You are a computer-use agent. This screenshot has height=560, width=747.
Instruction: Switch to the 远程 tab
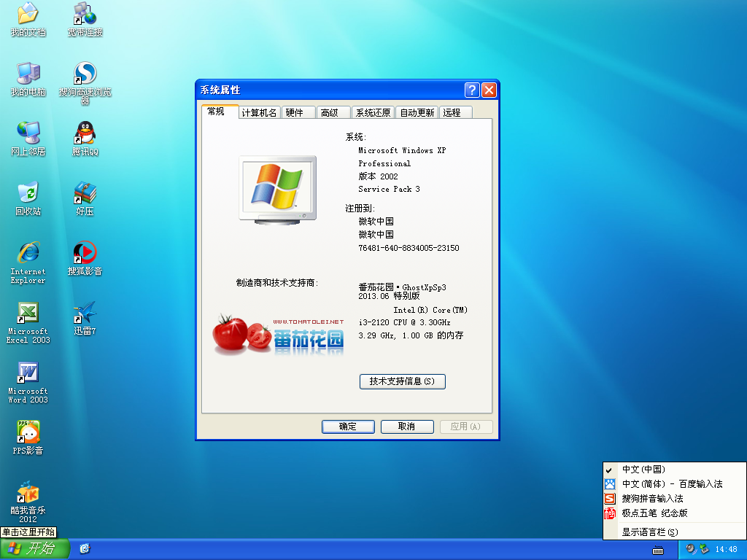point(455,113)
